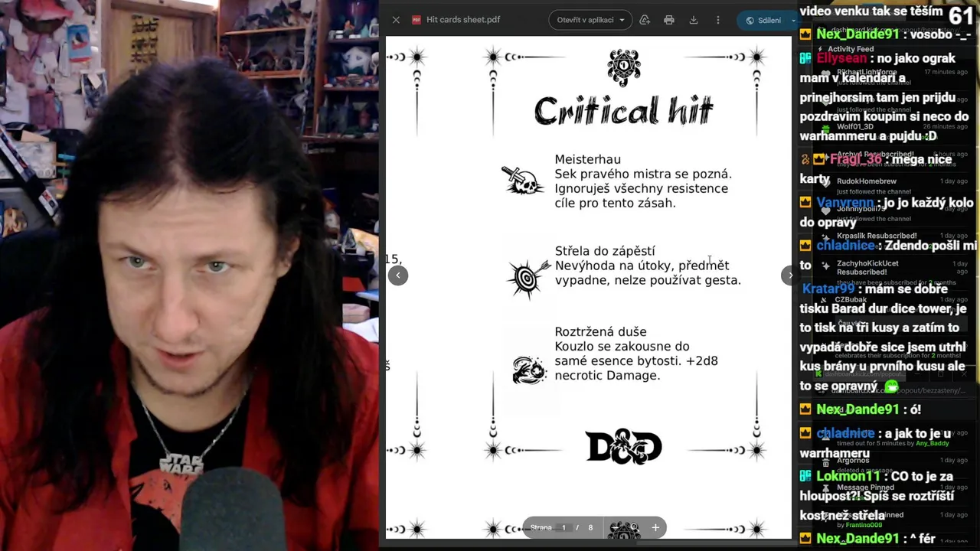Click username Vanyrenn in chat
980x551 pixels.
[x=844, y=204]
